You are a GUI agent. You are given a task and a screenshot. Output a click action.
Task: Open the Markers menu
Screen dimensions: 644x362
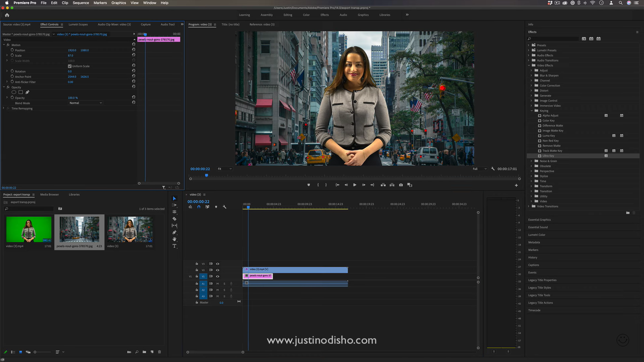click(x=100, y=3)
